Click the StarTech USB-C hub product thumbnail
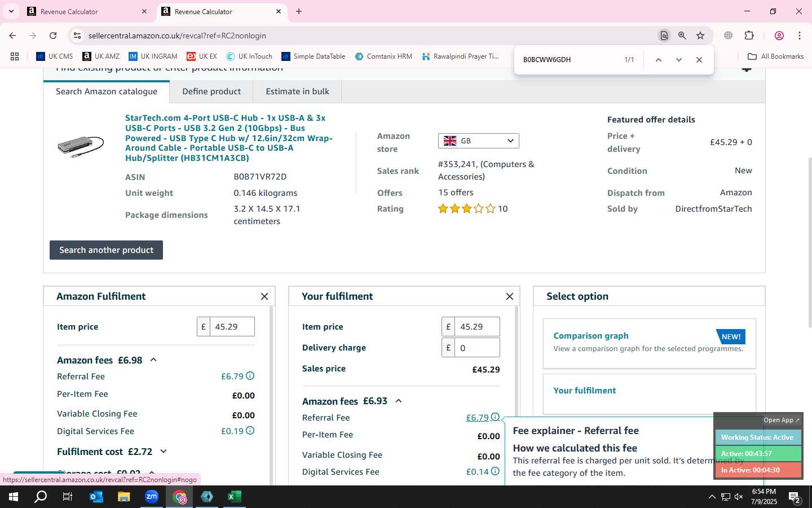This screenshot has height=508, width=812. (81, 146)
